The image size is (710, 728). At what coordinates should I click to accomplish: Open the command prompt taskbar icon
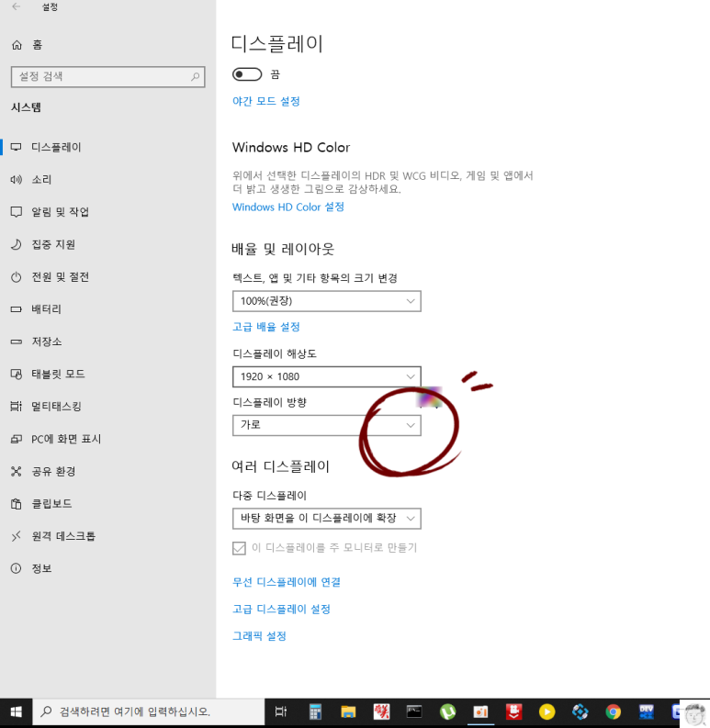[x=414, y=711]
